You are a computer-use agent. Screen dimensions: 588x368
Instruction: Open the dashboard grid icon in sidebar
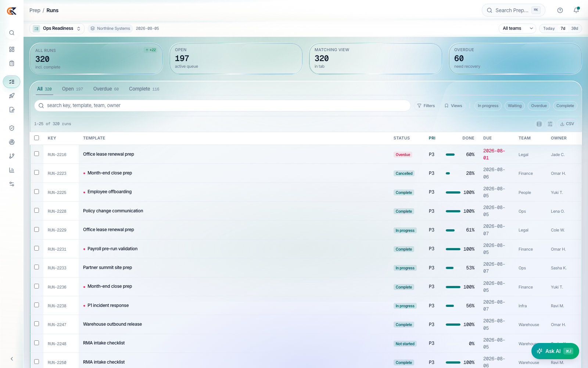pyautogui.click(x=12, y=49)
